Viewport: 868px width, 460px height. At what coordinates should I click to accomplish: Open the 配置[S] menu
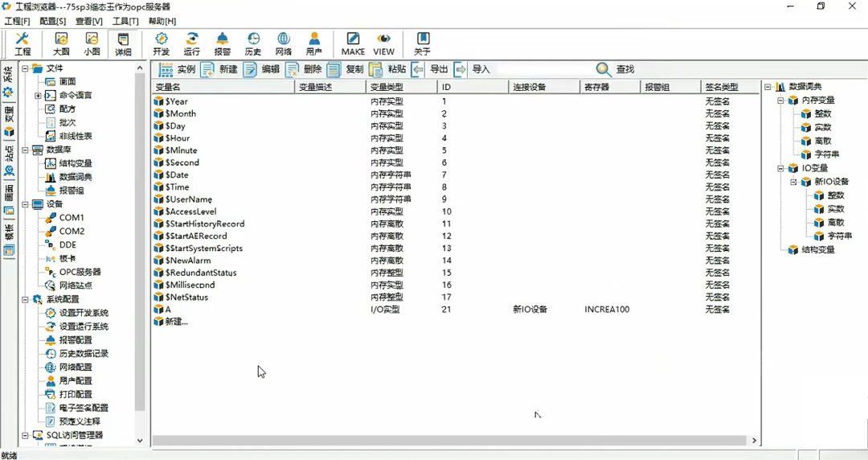click(52, 21)
